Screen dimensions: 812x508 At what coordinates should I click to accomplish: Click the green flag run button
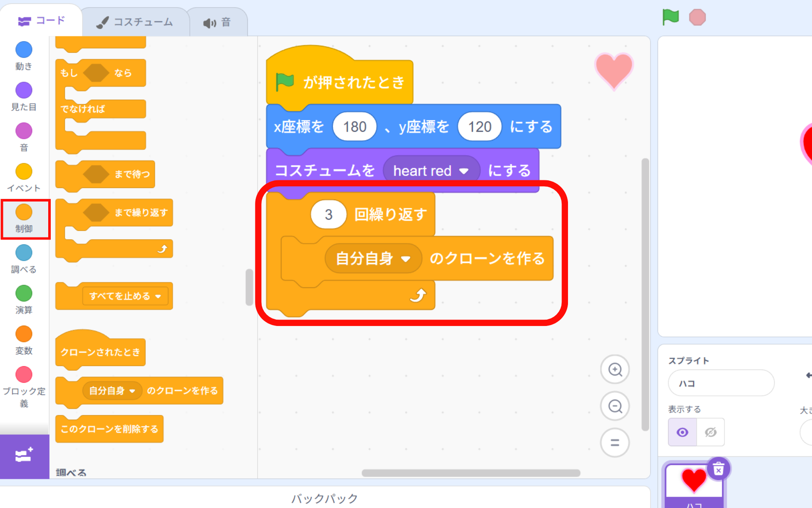click(670, 17)
